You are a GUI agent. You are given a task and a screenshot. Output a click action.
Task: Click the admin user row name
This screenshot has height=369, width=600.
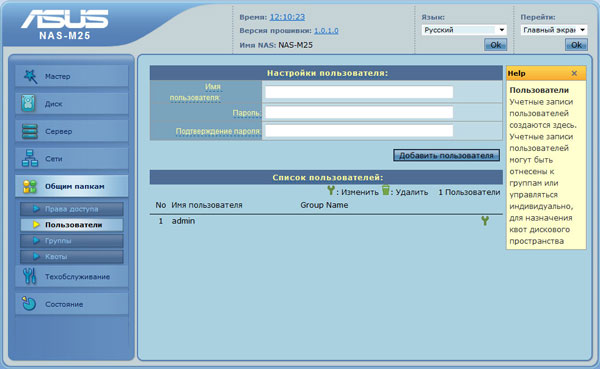pos(183,221)
